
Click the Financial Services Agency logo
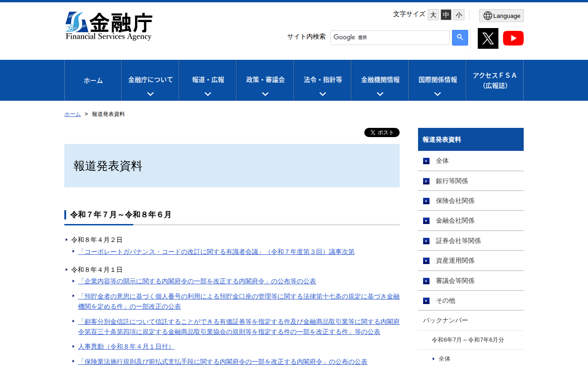[109, 26]
